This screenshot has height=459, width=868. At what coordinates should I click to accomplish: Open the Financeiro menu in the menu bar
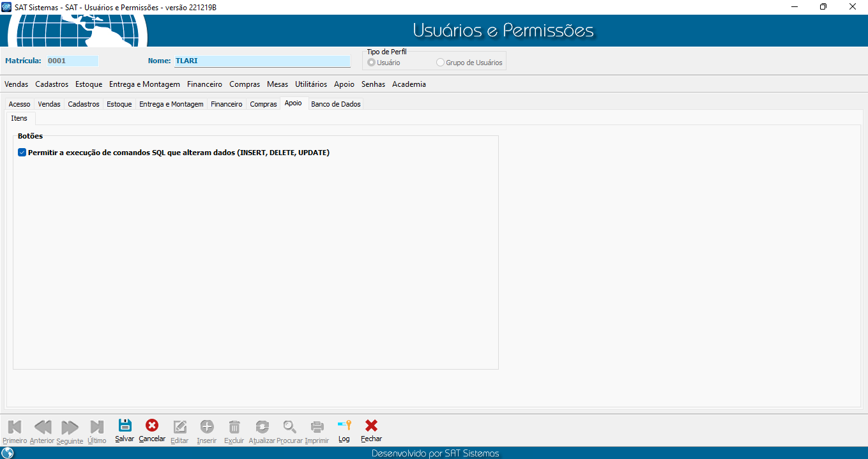pyautogui.click(x=204, y=84)
